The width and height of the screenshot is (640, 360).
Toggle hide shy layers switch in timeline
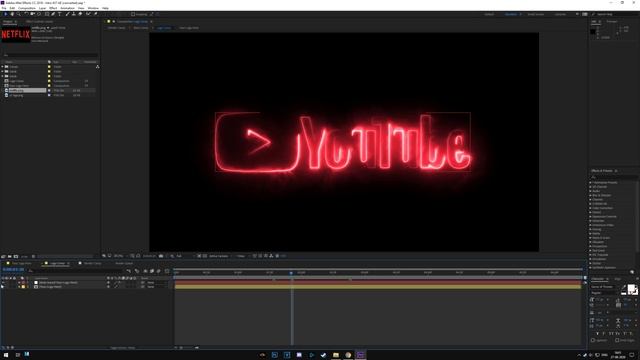(145, 271)
